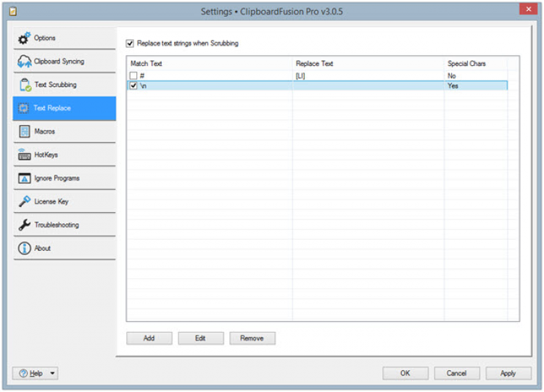This screenshot has height=392, width=544.
Task: Sort by the Match Text column header
Action: [210, 64]
